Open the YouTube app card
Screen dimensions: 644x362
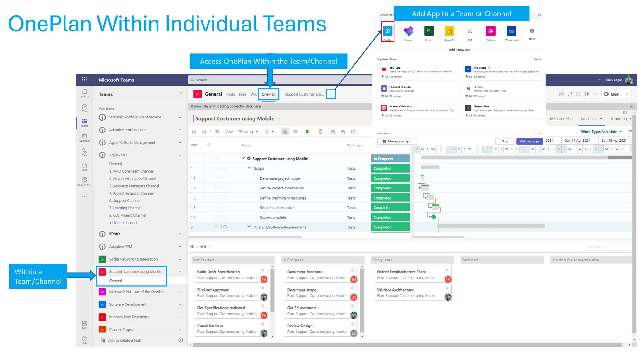[x=418, y=72]
